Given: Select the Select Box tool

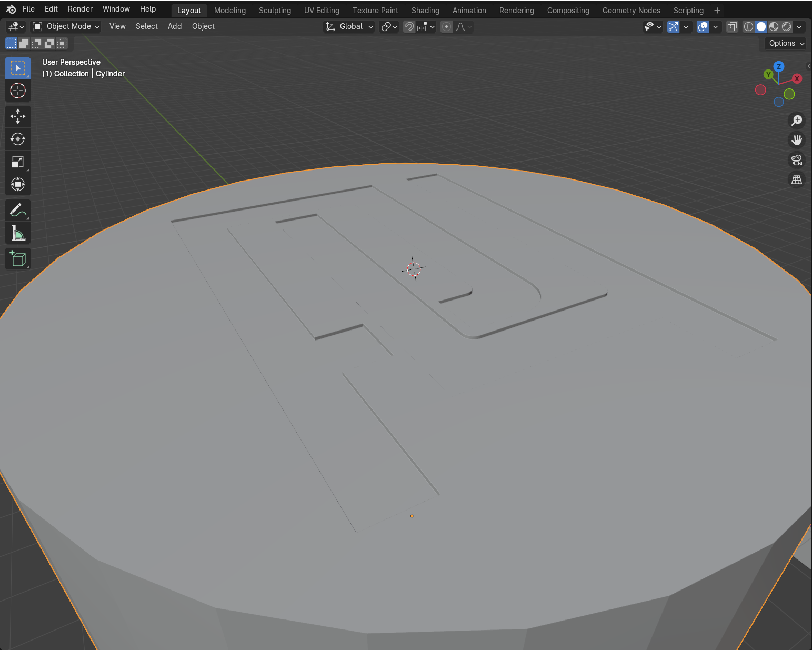Looking at the screenshot, I should [18, 68].
